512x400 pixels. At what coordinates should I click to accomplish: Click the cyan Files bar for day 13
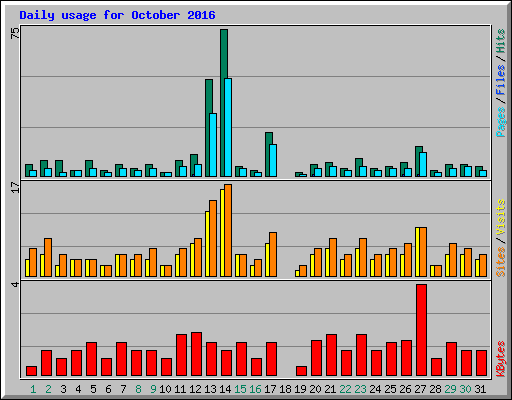point(213,145)
